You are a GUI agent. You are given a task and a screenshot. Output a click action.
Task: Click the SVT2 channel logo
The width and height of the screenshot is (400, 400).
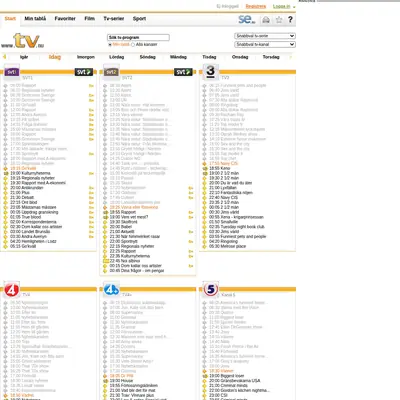(111, 72)
